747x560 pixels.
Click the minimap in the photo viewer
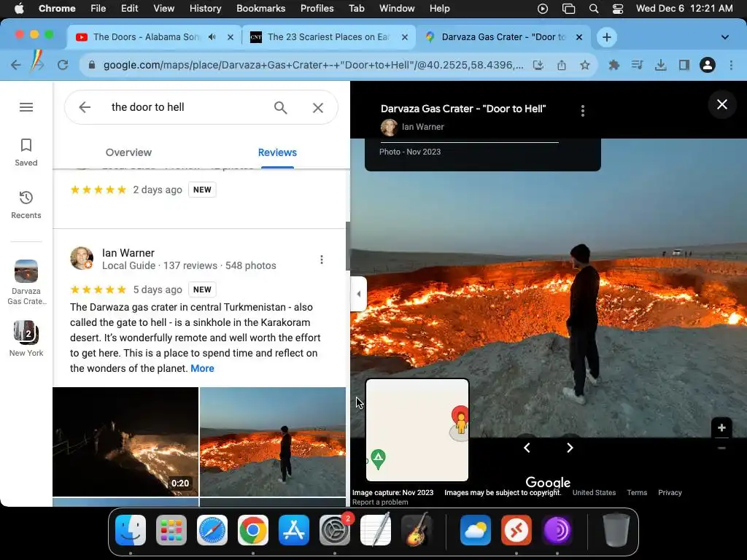(417, 430)
